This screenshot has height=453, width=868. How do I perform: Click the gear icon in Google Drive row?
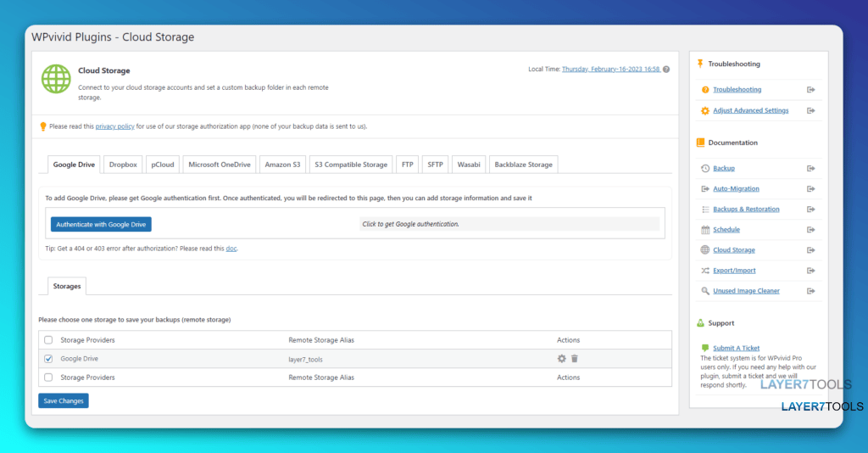[561, 358]
